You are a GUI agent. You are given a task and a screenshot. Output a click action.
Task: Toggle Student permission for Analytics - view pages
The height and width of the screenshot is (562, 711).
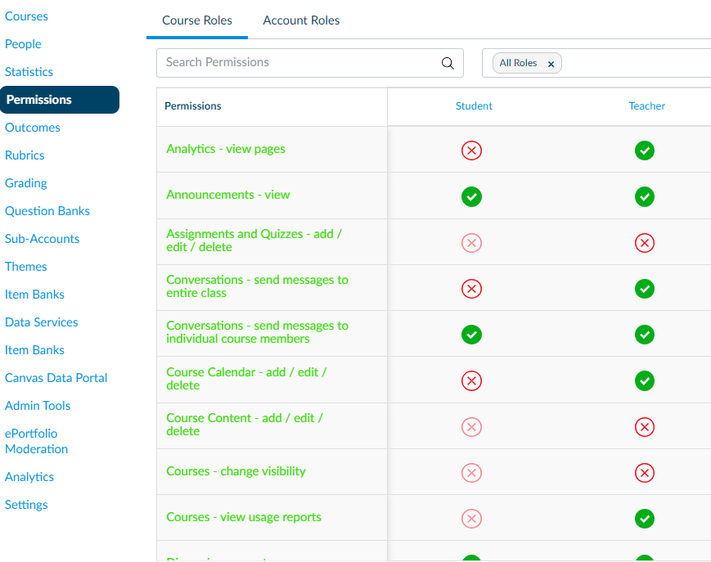(471, 150)
